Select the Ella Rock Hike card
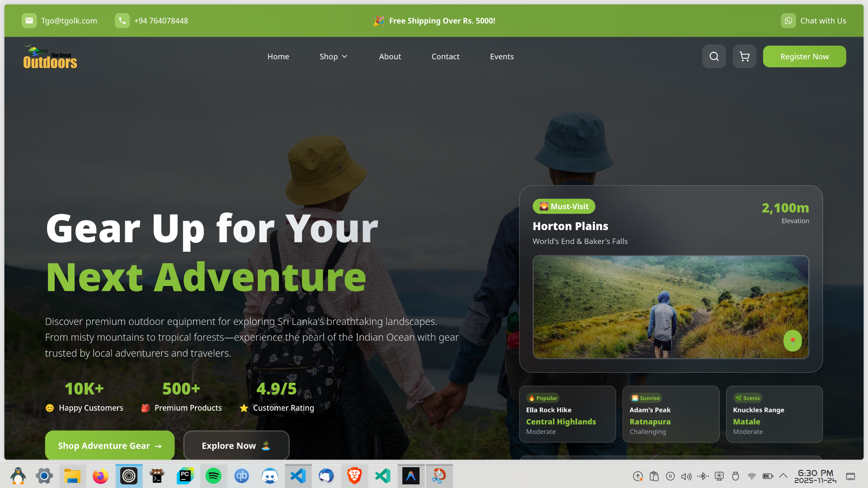The width and height of the screenshot is (868, 488). 567,414
